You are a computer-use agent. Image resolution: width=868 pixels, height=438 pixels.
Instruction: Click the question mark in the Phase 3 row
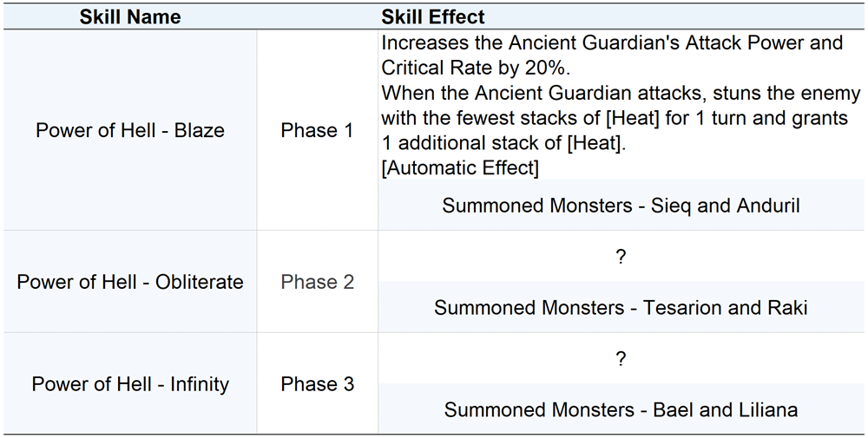coord(621,359)
